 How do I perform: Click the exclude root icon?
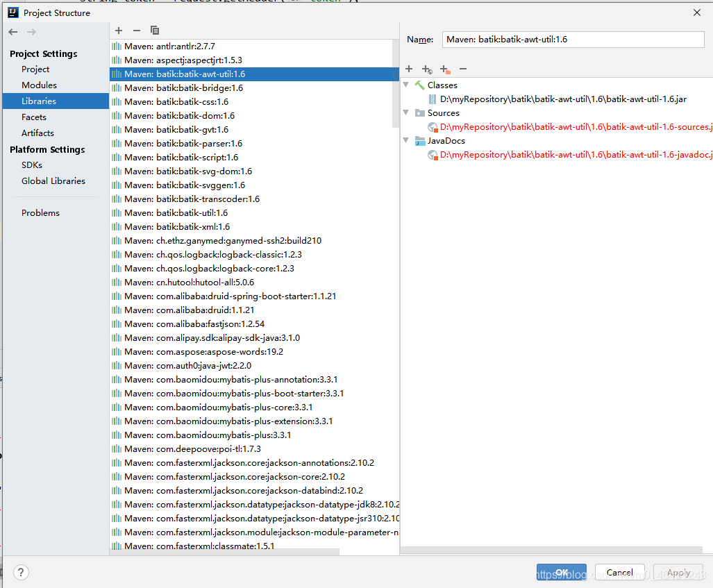pyautogui.click(x=445, y=69)
